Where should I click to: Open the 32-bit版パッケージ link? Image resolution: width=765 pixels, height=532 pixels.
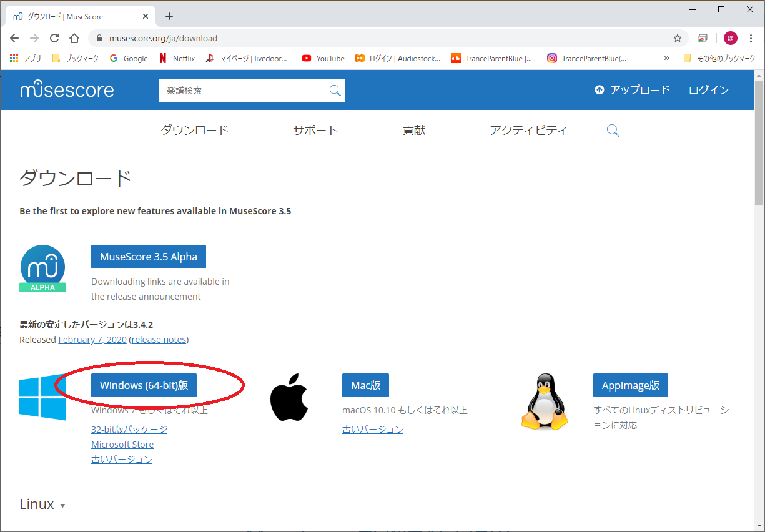click(x=129, y=429)
